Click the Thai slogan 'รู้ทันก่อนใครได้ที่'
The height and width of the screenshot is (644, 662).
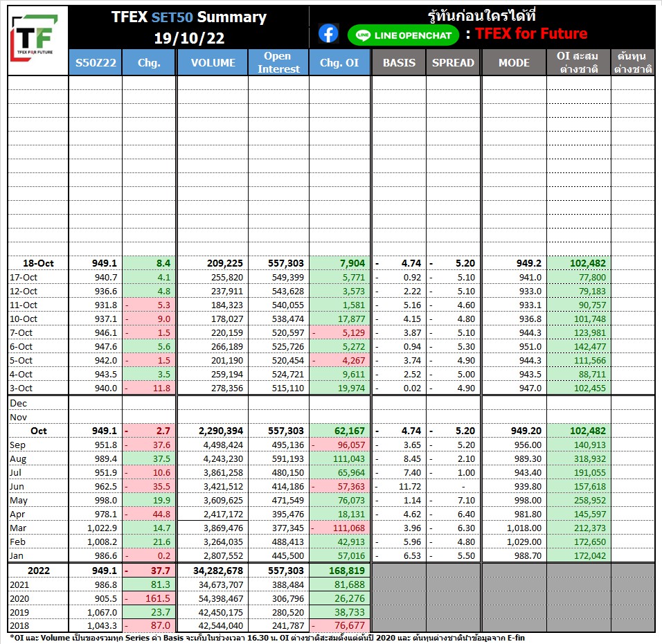(x=482, y=16)
